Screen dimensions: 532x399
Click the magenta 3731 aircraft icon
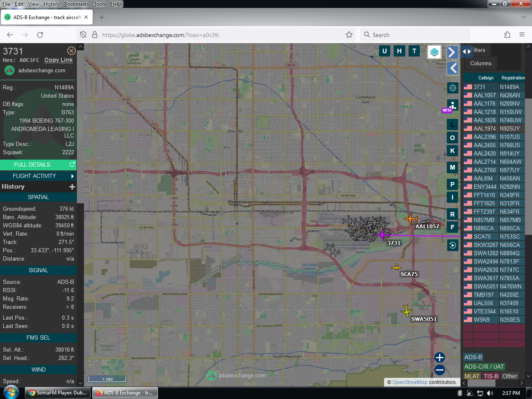382,235
